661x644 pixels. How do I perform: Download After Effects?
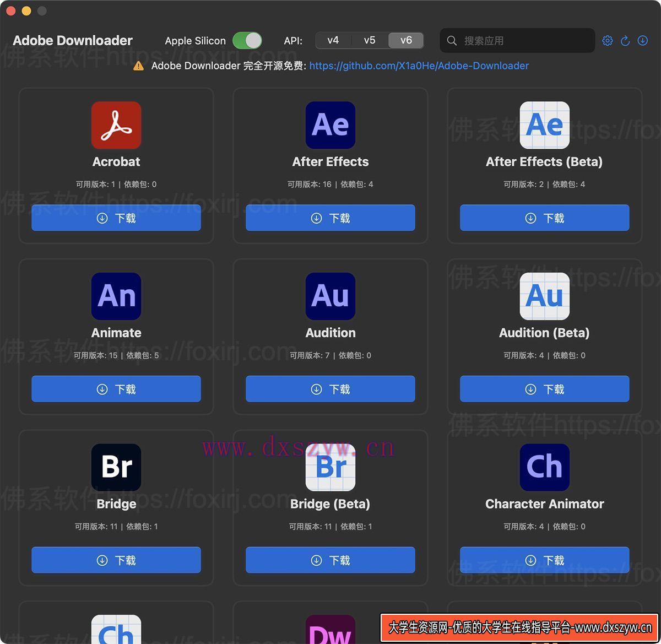pos(330,218)
